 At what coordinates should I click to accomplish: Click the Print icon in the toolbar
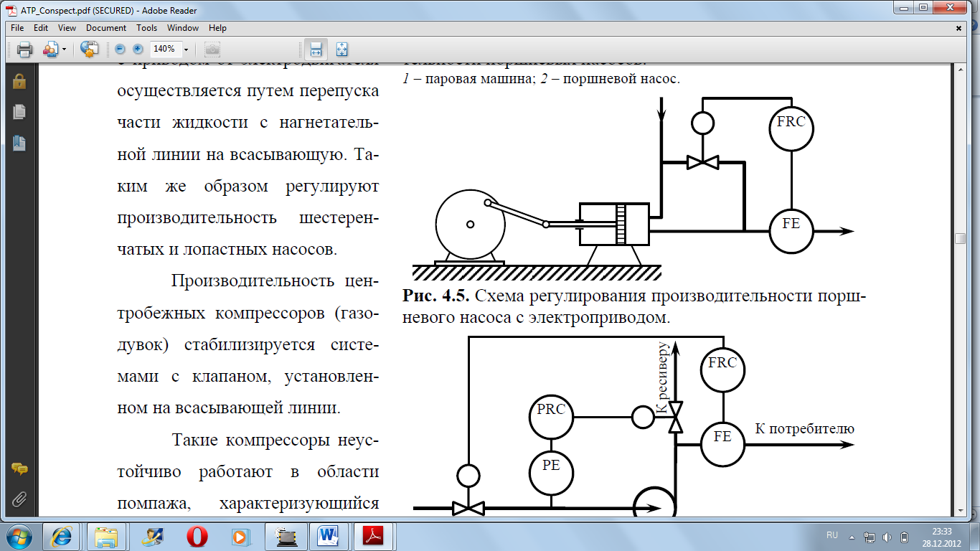(x=25, y=50)
